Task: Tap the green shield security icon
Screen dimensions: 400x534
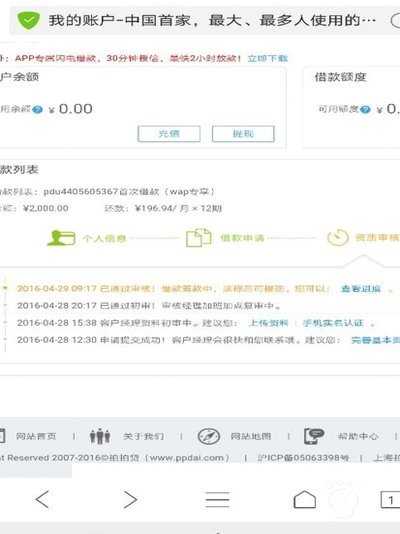Action: point(29,20)
